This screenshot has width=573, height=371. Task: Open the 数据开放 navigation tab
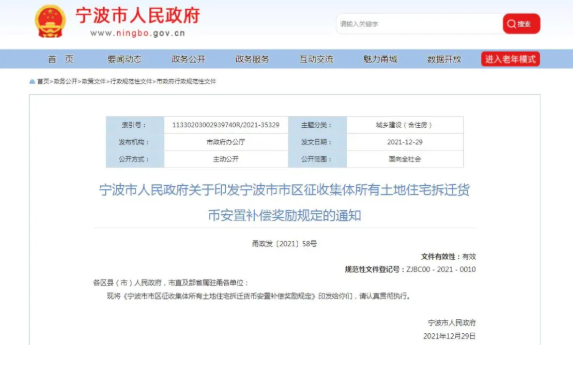[444, 59]
